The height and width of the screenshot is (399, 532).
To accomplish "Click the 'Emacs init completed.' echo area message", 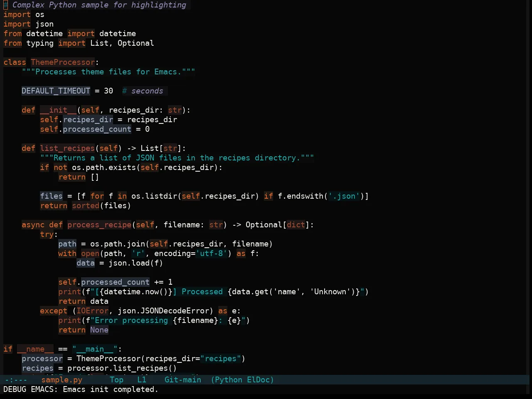I will (x=111, y=389).
